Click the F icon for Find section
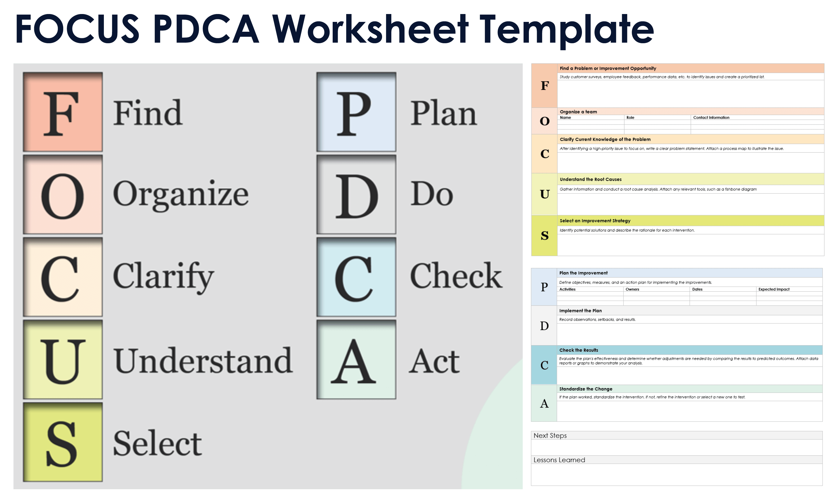 (x=60, y=109)
